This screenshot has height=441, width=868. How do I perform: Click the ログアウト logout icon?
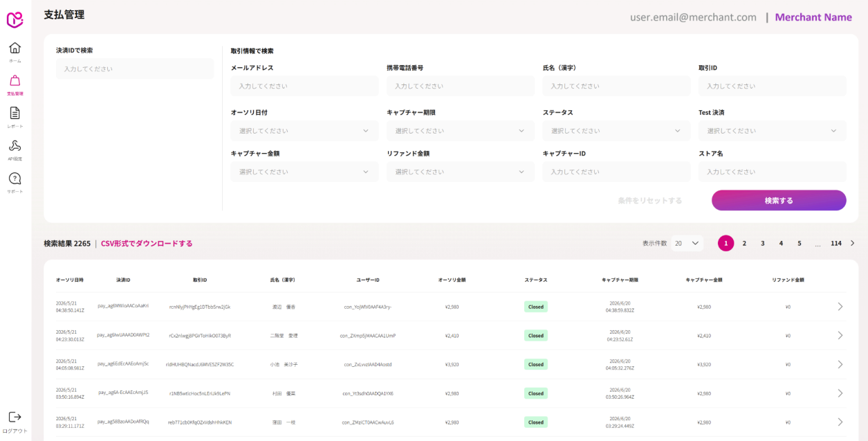point(15,417)
